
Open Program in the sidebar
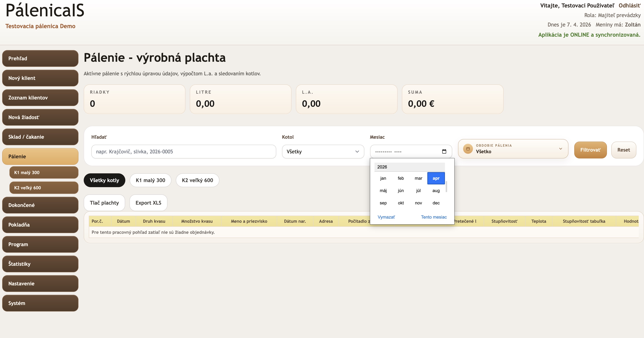(x=40, y=244)
